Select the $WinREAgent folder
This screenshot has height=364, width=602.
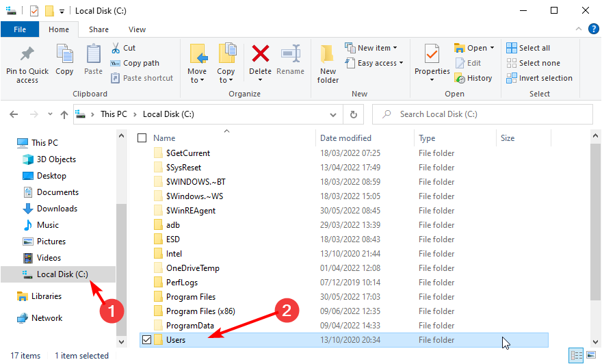[x=191, y=211]
